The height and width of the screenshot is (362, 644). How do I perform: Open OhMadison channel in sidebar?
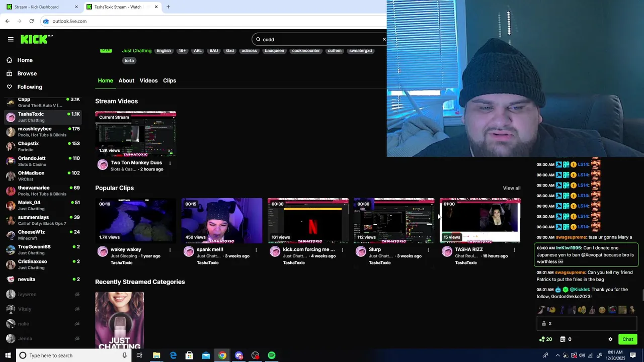point(43,176)
